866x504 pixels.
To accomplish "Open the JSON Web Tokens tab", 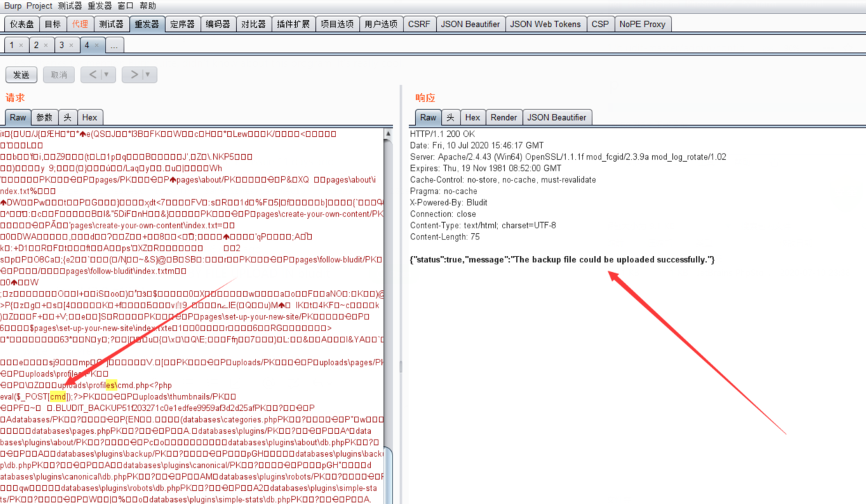I will pyautogui.click(x=545, y=24).
